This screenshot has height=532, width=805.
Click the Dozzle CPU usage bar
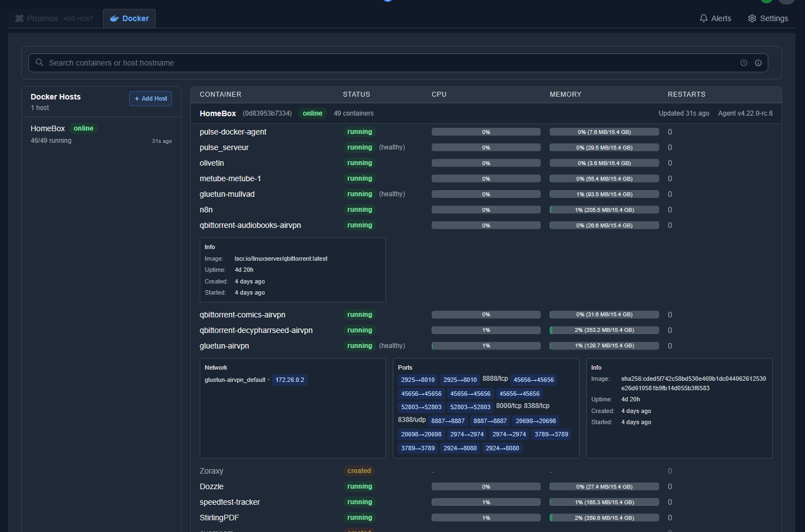[486, 486]
